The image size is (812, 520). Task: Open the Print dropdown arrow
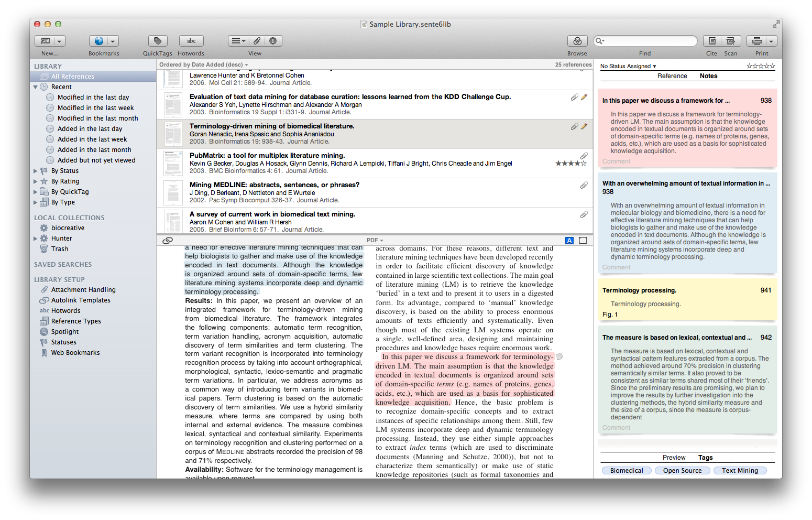[771, 41]
